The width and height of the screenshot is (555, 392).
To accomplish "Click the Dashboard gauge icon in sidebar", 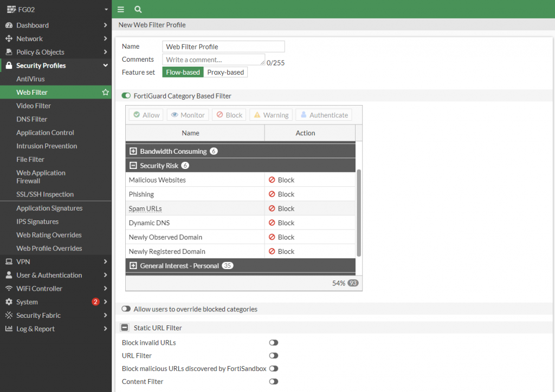I will point(9,25).
